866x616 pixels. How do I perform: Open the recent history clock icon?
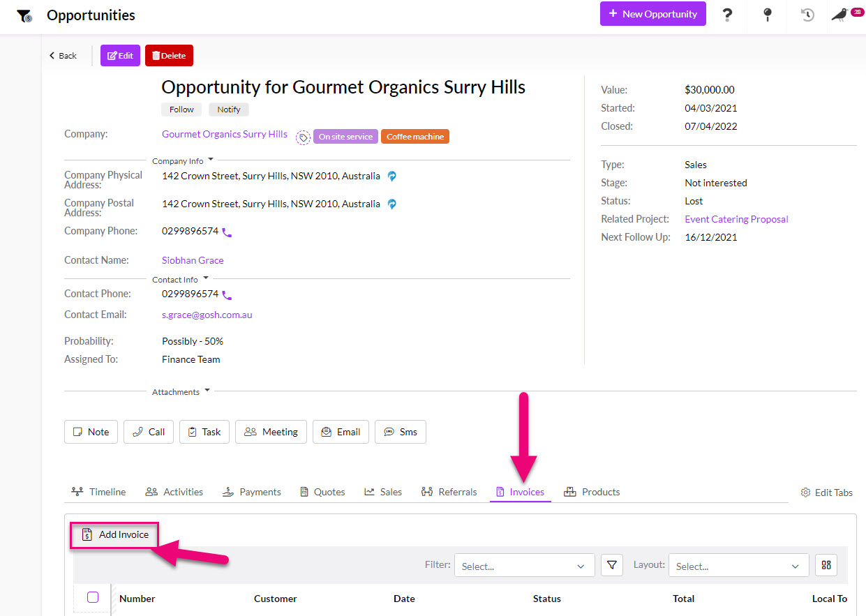(x=807, y=15)
